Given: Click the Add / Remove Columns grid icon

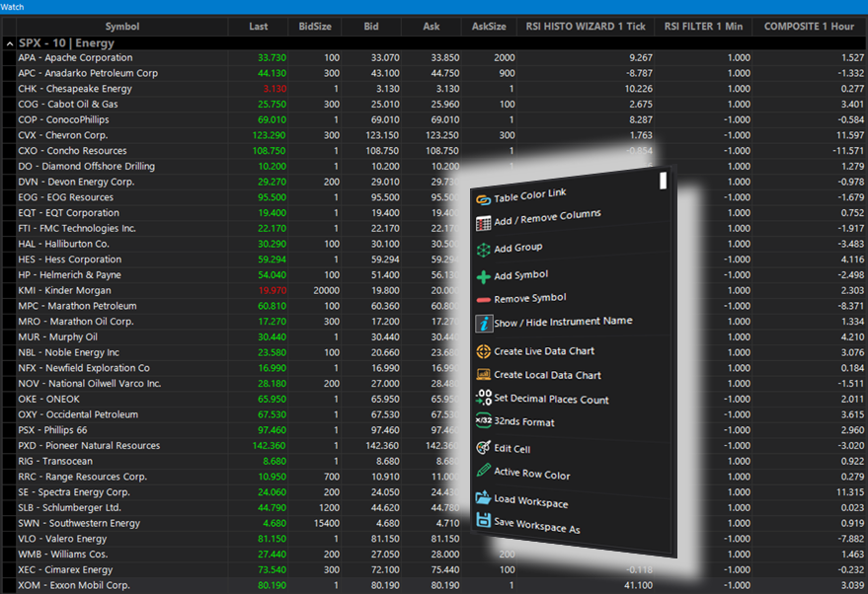Looking at the screenshot, I should click(483, 223).
